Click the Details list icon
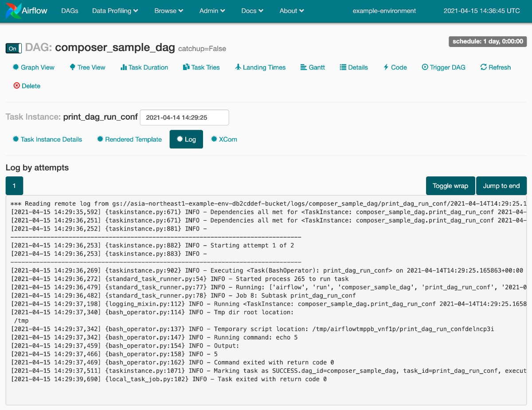The width and height of the screenshot is (532, 410). pos(343,67)
